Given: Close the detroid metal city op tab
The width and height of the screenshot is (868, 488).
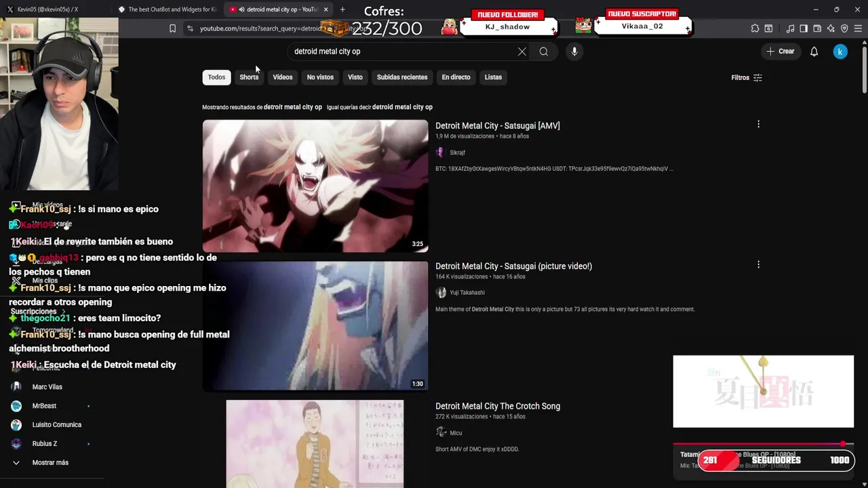Looking at the screenshot, I should click(326, 9).
